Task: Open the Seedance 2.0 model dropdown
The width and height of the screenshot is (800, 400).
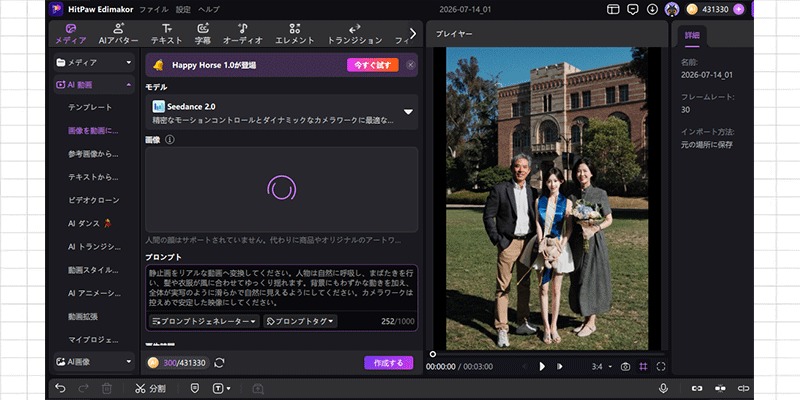Action: (x=282, y=112)
